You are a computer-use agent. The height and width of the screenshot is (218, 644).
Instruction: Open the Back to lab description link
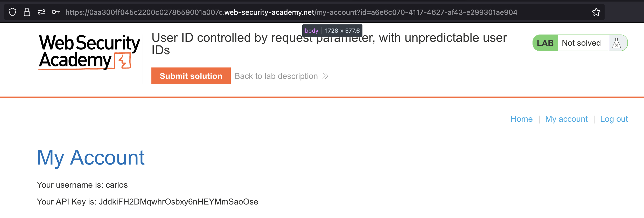click(x=276, y=76)
